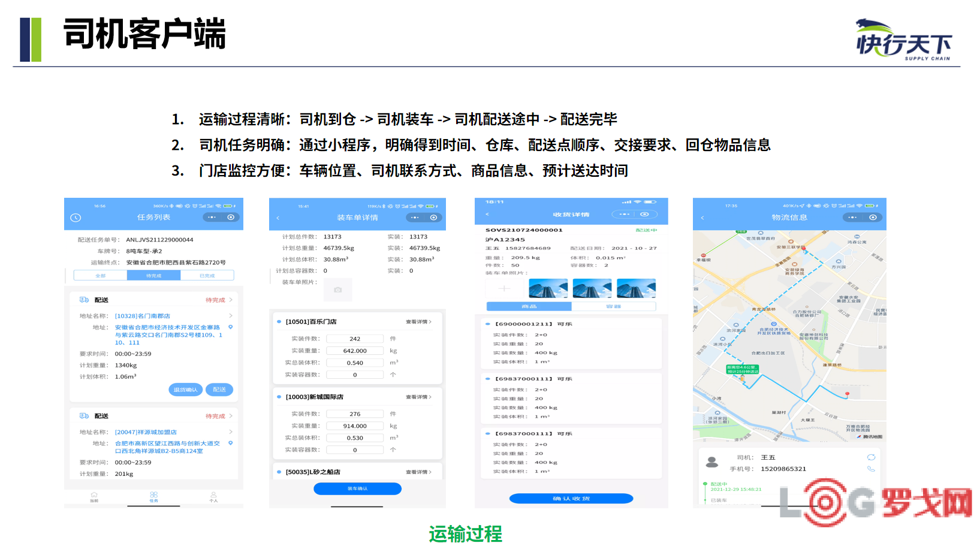Image resolution: width=980 pixels, height=549 pixels.
Task: Click the blue 配送 pill button
Action: (x=219, y=390)
